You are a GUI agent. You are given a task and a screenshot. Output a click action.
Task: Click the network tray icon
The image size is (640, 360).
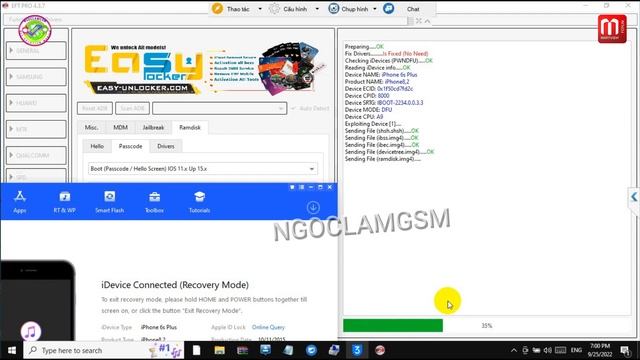point(536,350)
